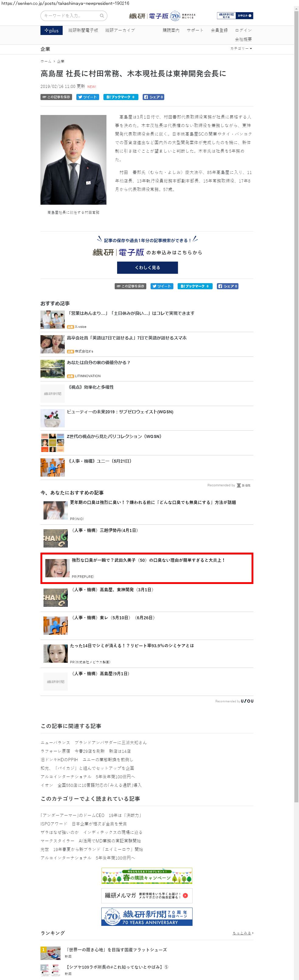Screen dimensions: 299x980
Task: Select 会員登録 in the navigation
Action: pos(219,30)
